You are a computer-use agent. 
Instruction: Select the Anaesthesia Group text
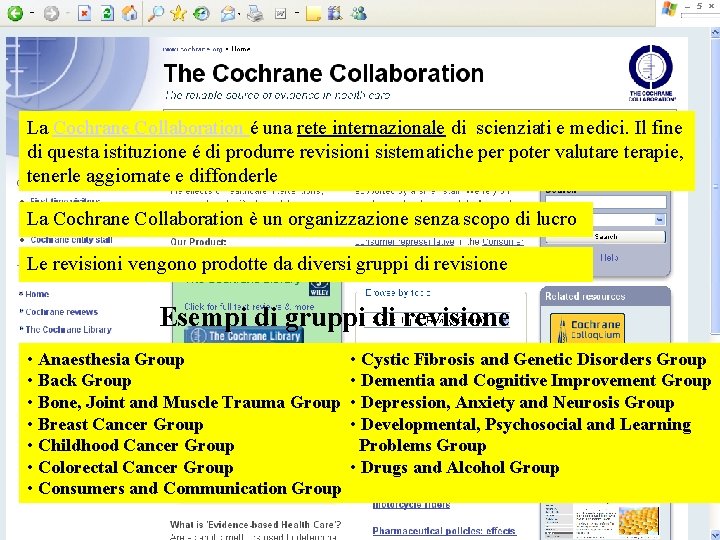point(111,360)
